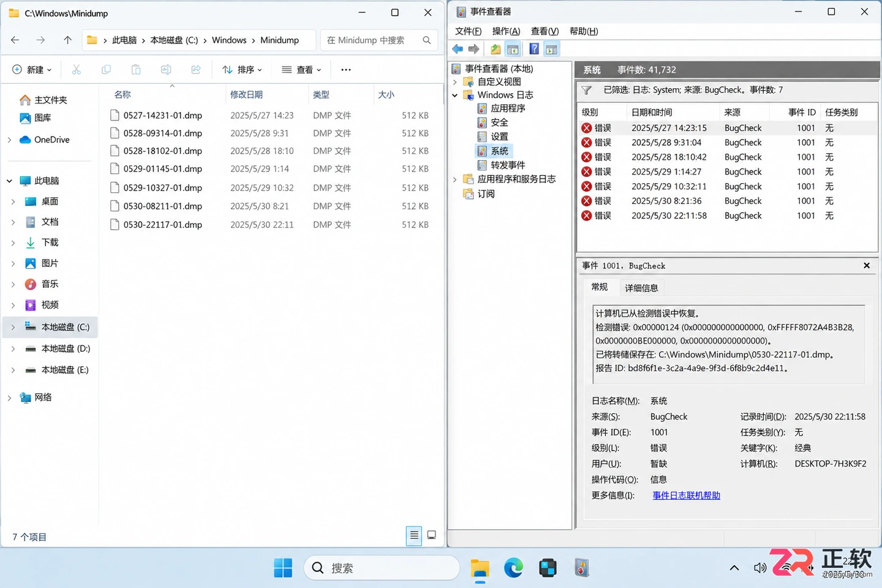Click the Copy icon in File Explorer toolbar

[x=106, y=70]
